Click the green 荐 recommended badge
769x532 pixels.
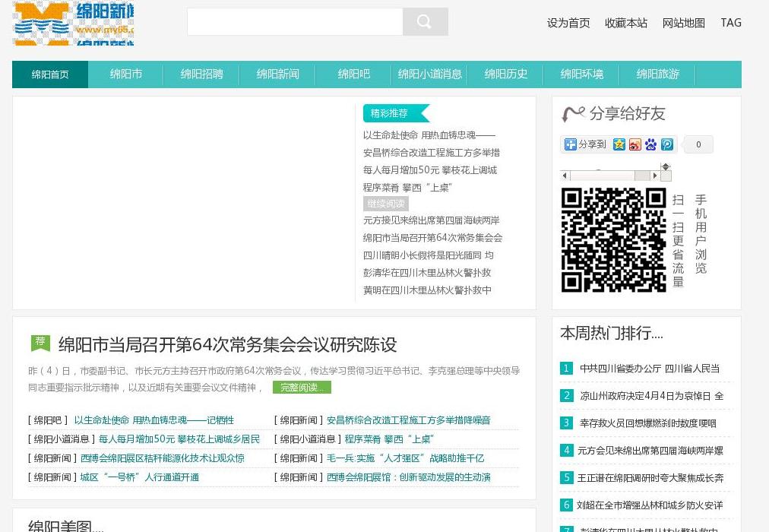(x=40, y=342)
